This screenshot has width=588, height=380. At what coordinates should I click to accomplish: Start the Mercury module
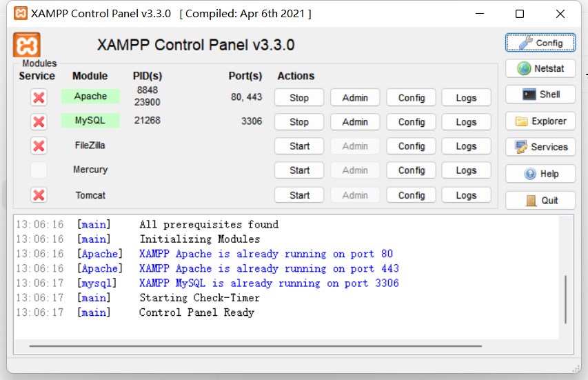[x=299, y=170]
